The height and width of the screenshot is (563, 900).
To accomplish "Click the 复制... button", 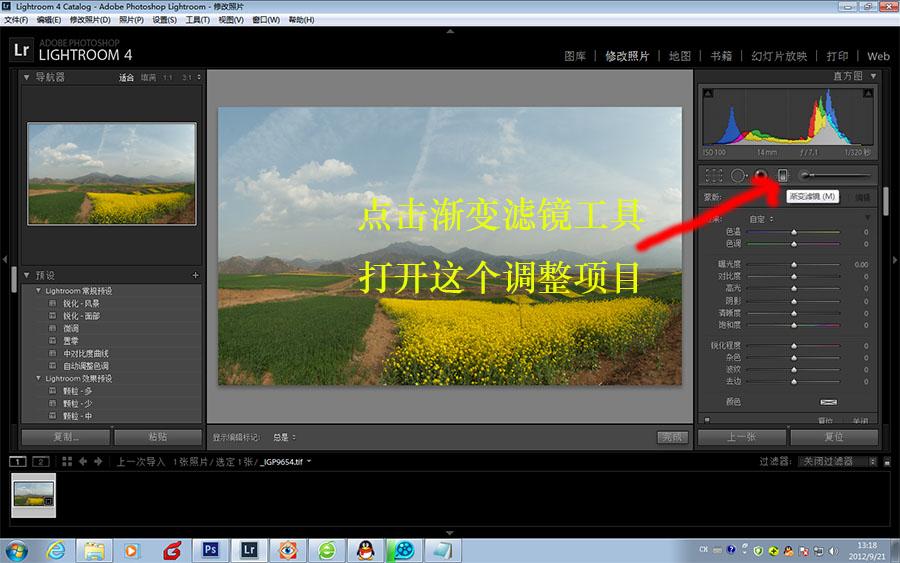I will click(x=66, y=437).
